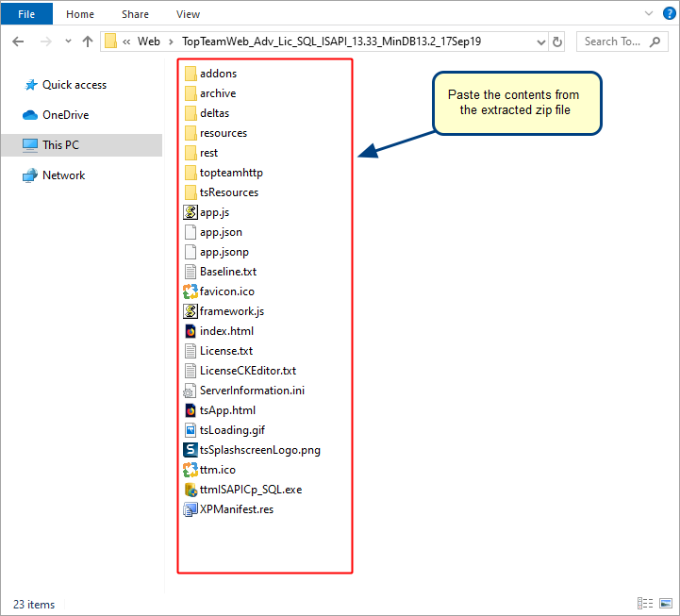Expand the ribbon with the chevron
Screen dimensions: 680x616
649,13
